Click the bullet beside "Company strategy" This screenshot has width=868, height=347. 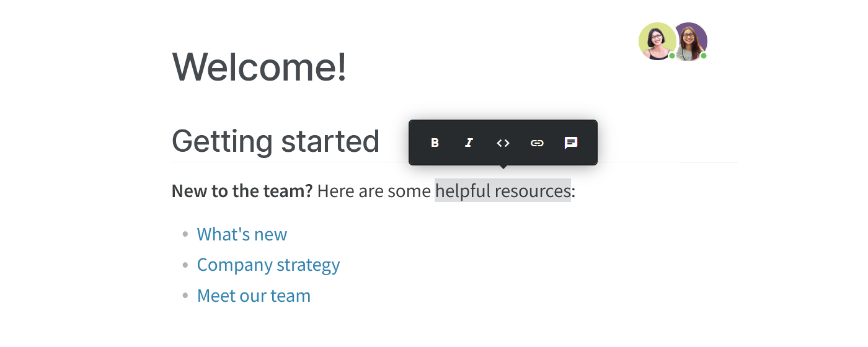(185, 265)
